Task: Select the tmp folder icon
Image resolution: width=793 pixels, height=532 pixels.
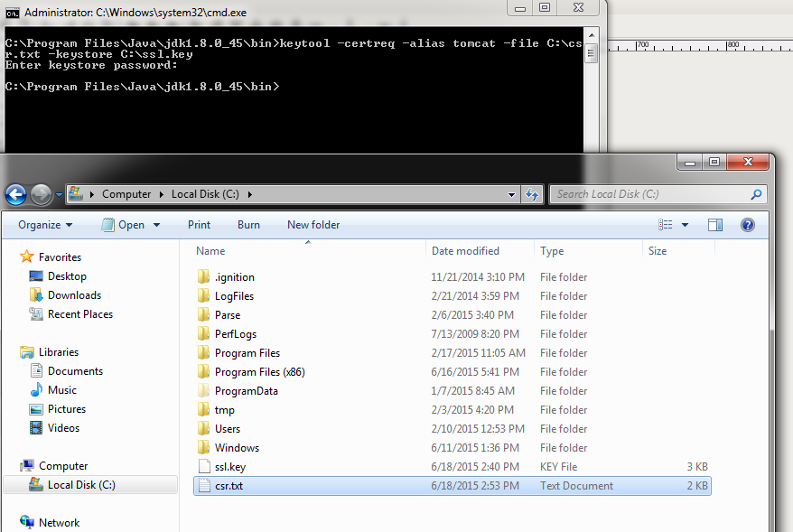Action: 203,410
